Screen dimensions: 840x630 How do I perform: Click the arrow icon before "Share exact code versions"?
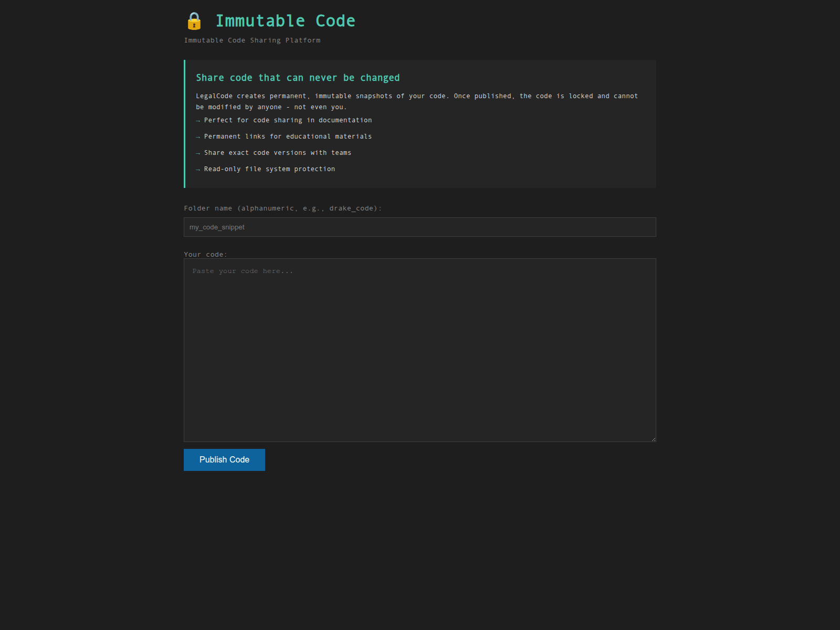coord(198,153)
